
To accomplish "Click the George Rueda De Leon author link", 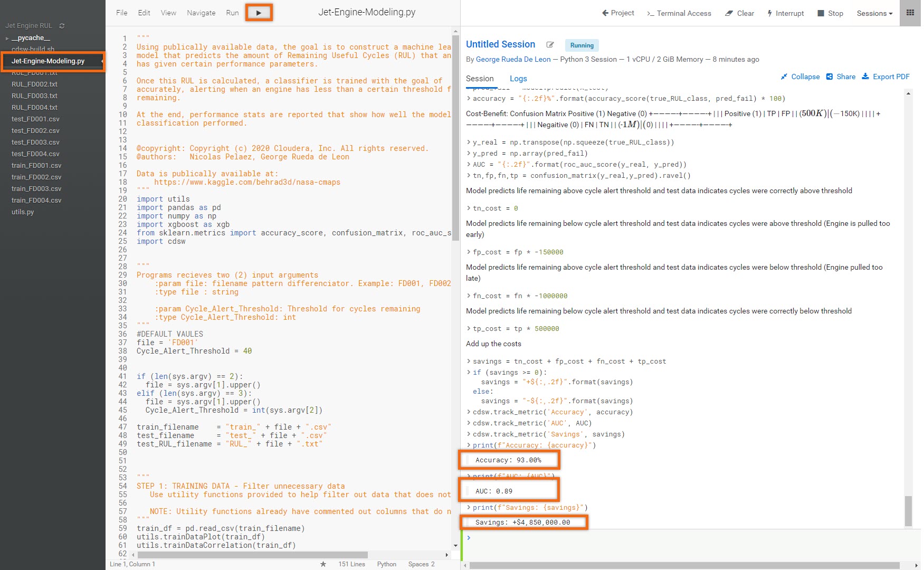I will [x=513, y=60].
